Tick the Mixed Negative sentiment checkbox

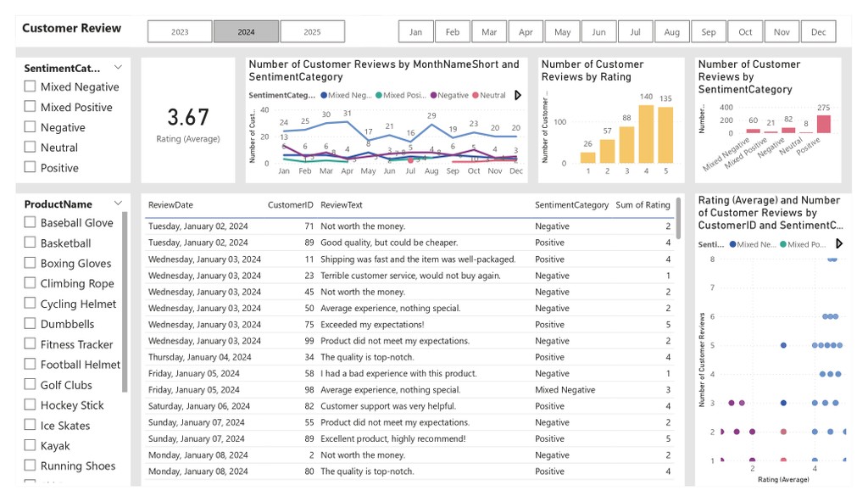pyautogui.click(x=30, y=86)
